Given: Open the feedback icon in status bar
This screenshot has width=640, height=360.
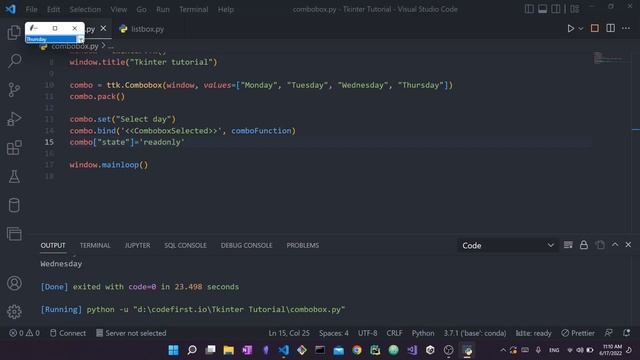Looking at the screenshot, I should [x=609, y=333].
